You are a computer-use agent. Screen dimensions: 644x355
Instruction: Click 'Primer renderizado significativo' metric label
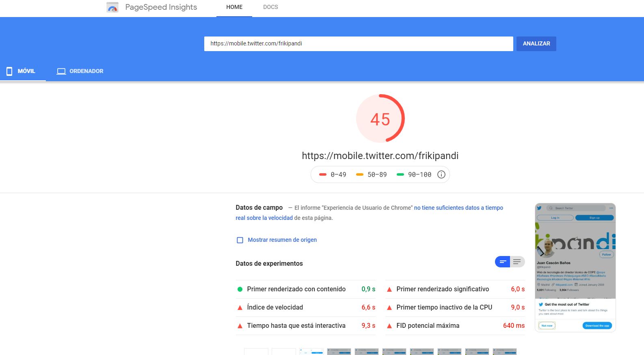point(443,289)
